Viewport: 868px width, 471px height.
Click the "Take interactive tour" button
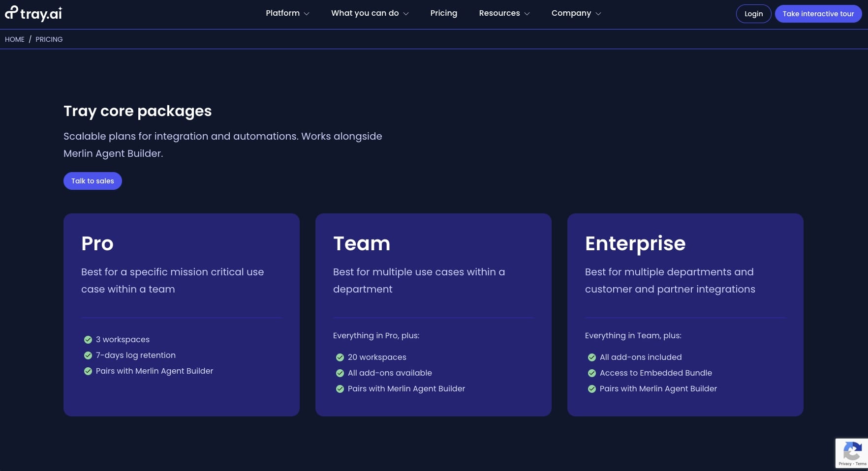point(818,13)
